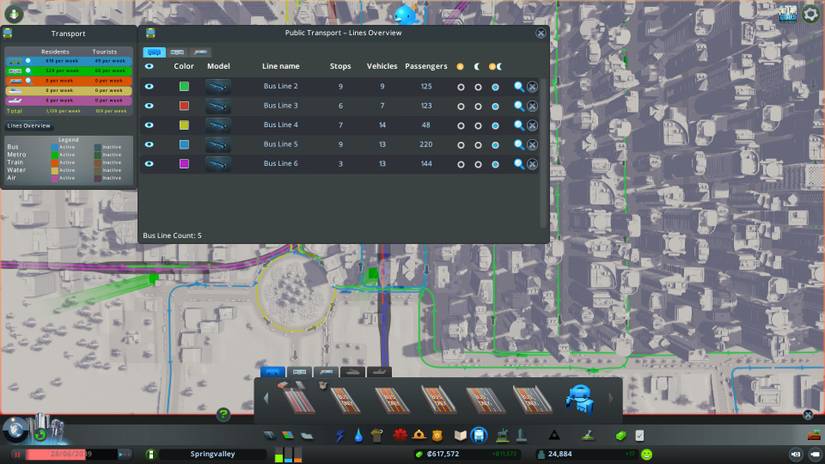Click the city happiness smiley icon

coord(647,454)
